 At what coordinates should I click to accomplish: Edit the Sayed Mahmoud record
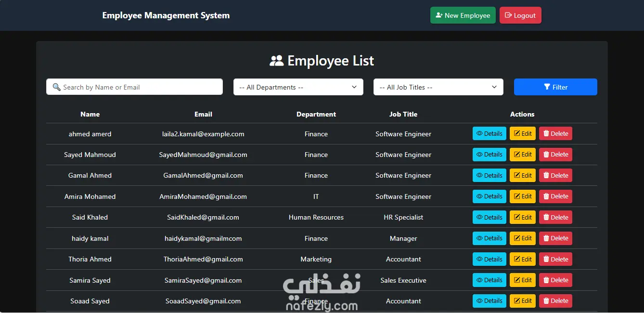point(523,155)
